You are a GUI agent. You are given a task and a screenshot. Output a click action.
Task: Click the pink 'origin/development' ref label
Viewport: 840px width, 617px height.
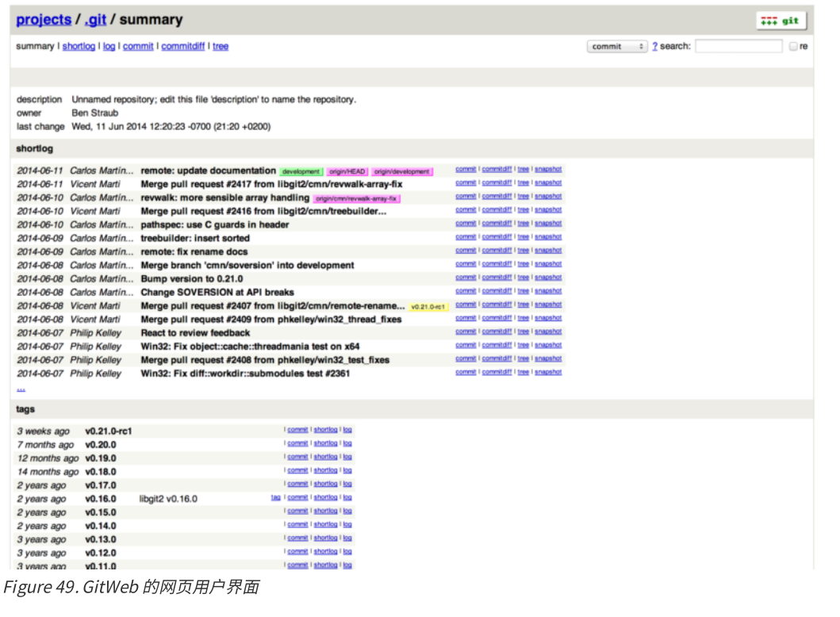pos(402,171)
